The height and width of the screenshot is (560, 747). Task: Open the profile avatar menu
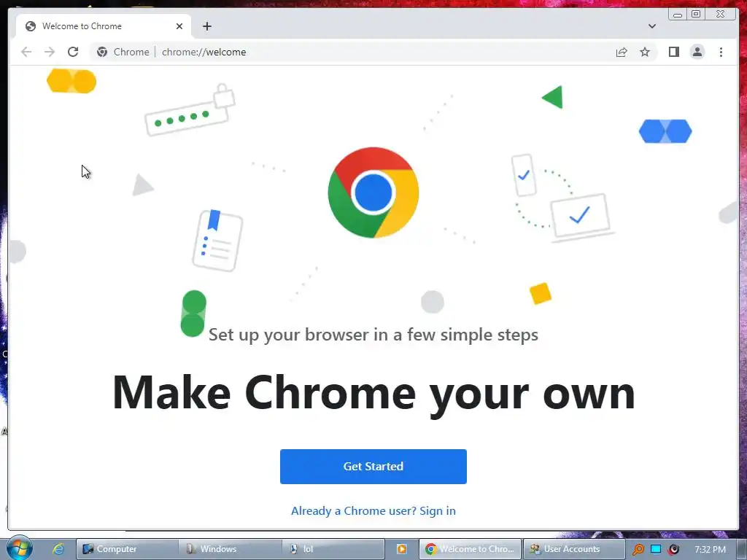697,52
